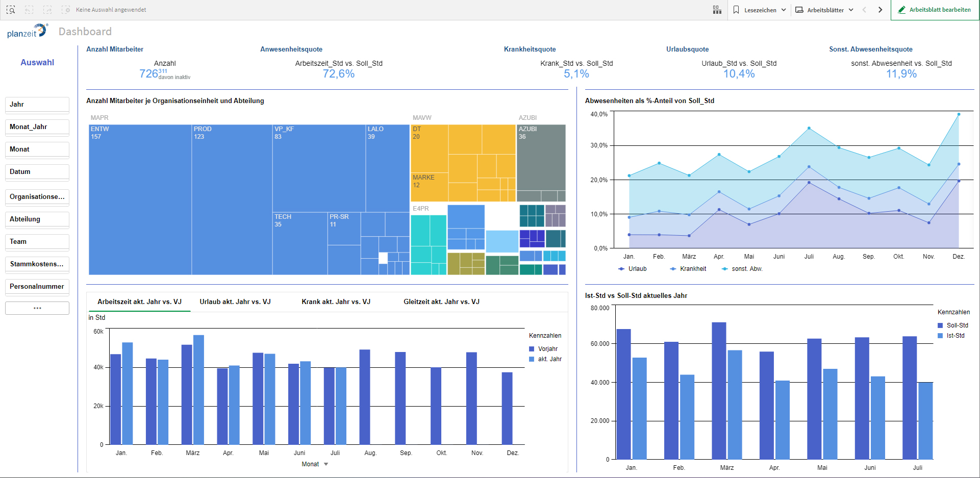Open the Gleitzeit akt. Jahr vs. VJ tab
The width and height of the screenshot is (980, 478).
[x=441, y=301]
